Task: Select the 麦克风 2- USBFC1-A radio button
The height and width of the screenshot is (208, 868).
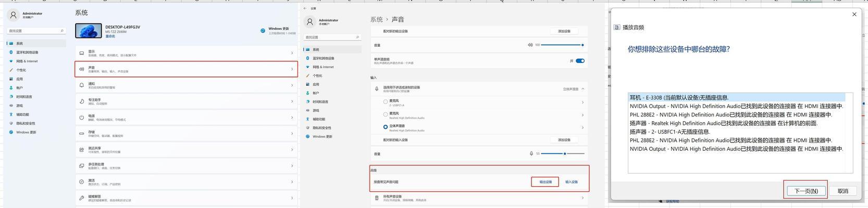Action: 386,102
